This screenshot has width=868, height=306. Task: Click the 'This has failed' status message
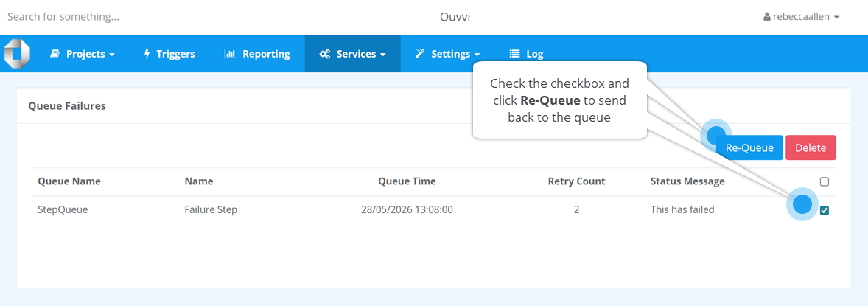(x=682, y=210)
